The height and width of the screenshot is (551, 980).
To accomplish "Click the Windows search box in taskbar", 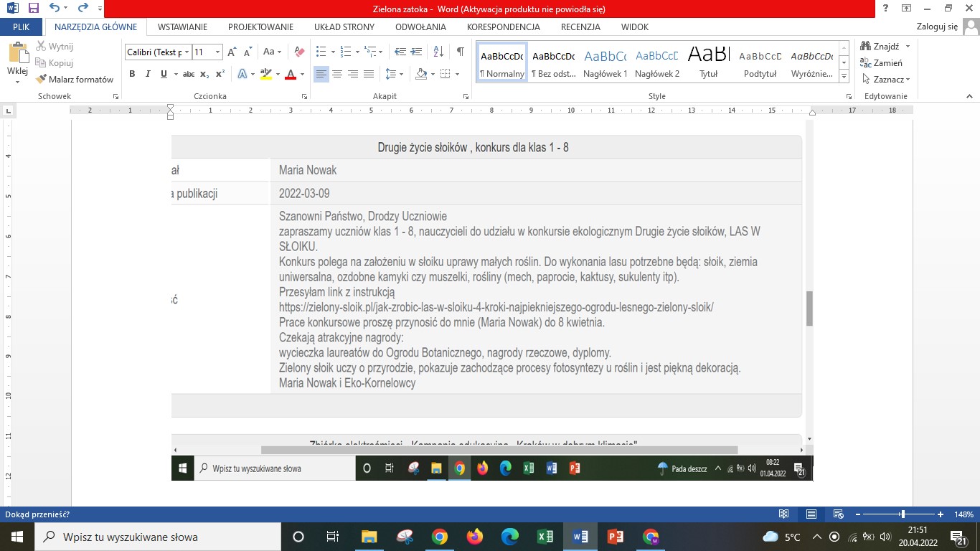I will 158,537.
